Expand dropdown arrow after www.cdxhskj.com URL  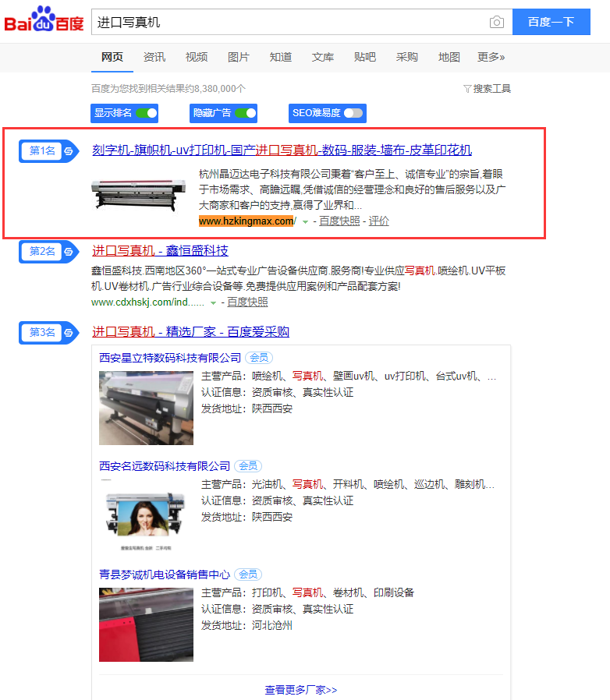pyautogui.click(x=213, y=302)
